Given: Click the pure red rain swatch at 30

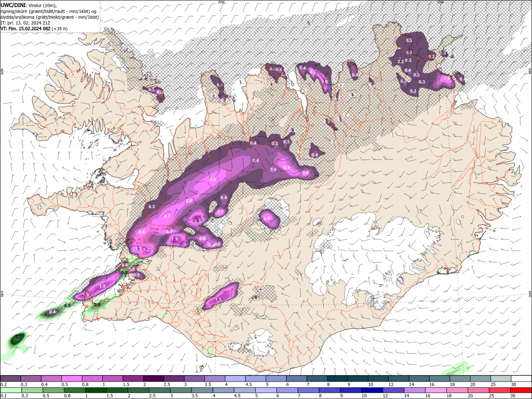Looking at the screenshot, I should [521, 390].
